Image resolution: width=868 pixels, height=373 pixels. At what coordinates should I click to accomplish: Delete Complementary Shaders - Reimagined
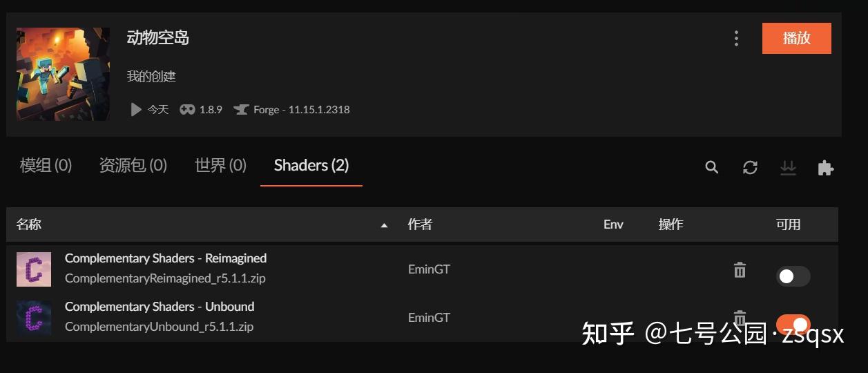(x=740, y=269)
